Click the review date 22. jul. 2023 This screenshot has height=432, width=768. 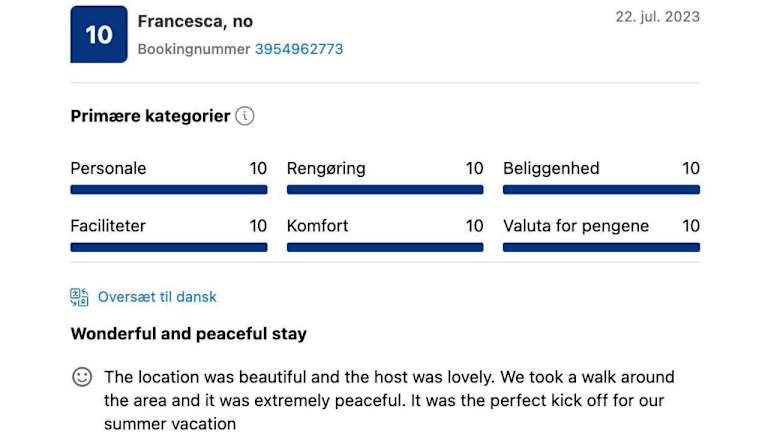point(657,17)
